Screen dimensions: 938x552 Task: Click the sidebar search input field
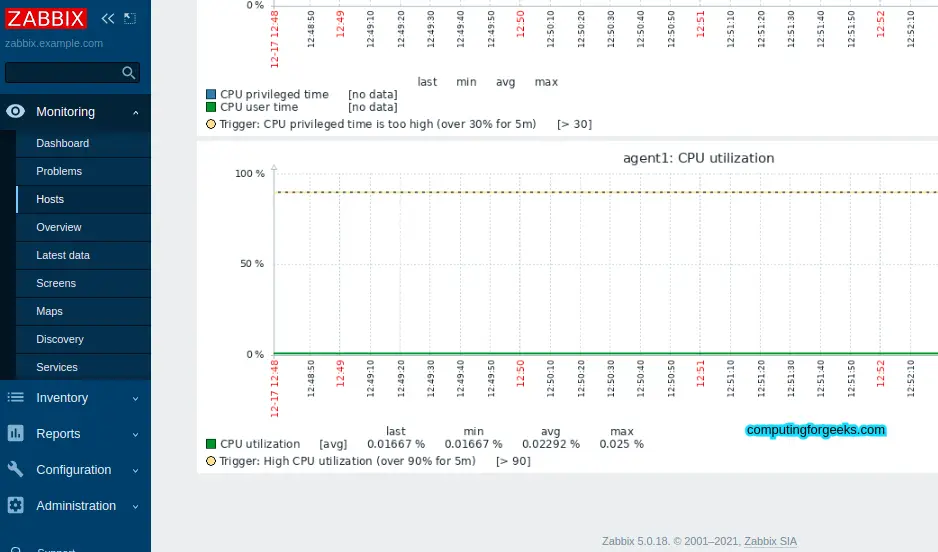pyautogui.click(x=63, y=73)
